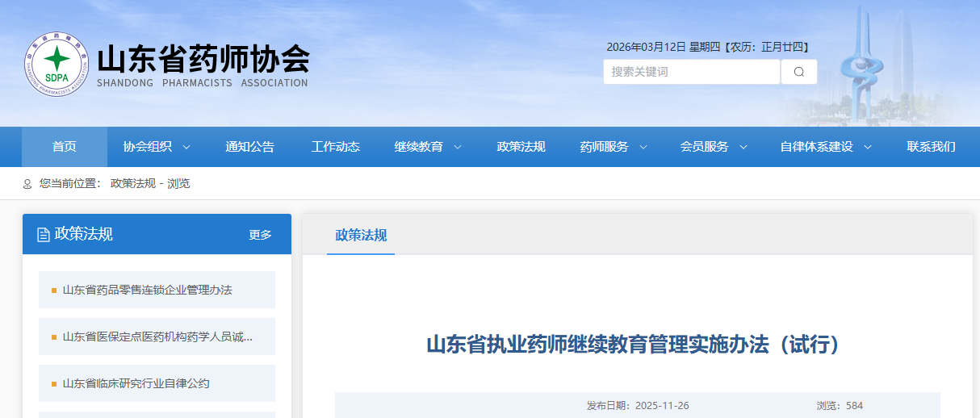Expand the 自律体系建设 menu chevron
The image size is (980, 418).
[x=868, y=147]
